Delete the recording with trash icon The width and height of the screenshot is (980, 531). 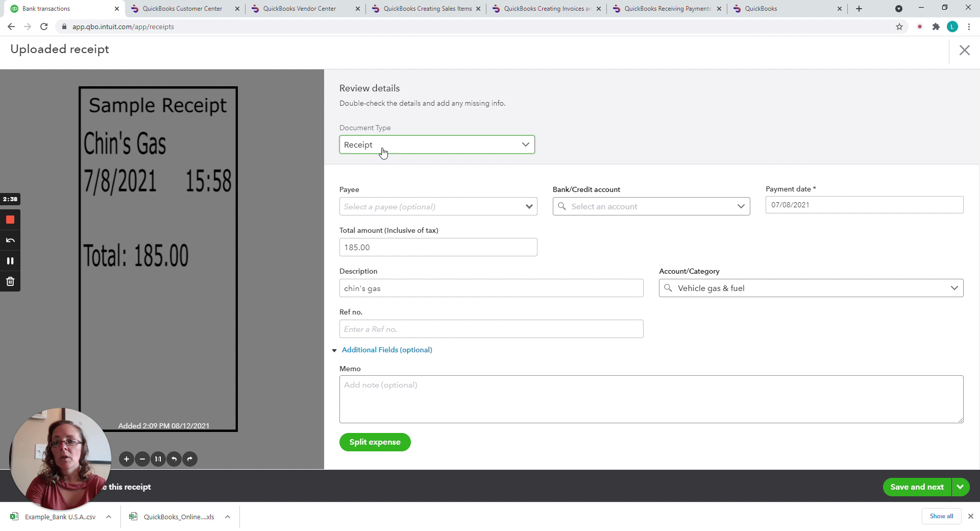[x=10, y=281]
